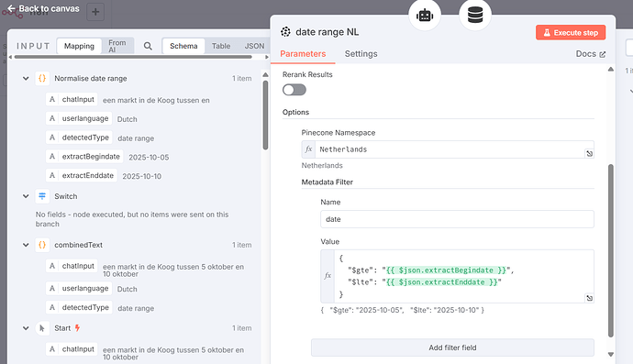Open the database node connector
Screen dimensions: 633x364
click(x=475, y=16)
